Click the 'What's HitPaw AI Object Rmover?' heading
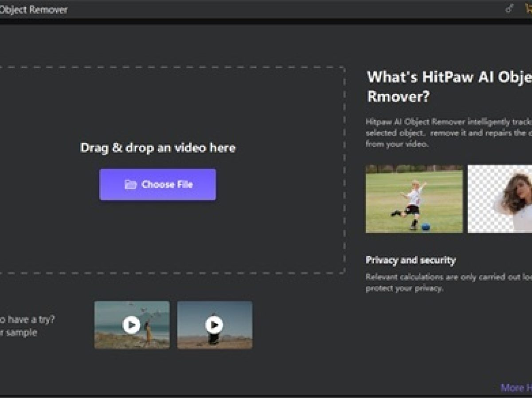The width and height of the screenshot is (532, 399). pos(450,86)
